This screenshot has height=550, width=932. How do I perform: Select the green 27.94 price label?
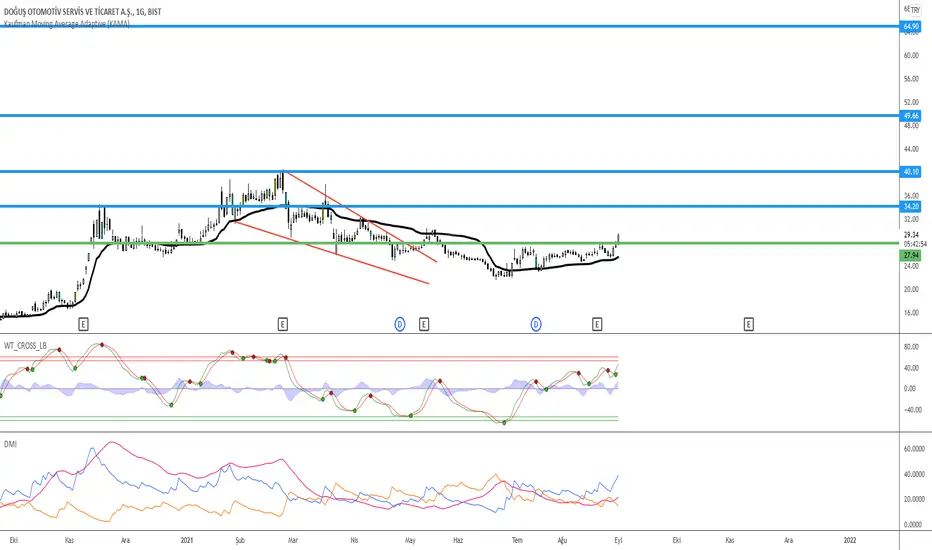pyautogui.click(x=911, y=255)
